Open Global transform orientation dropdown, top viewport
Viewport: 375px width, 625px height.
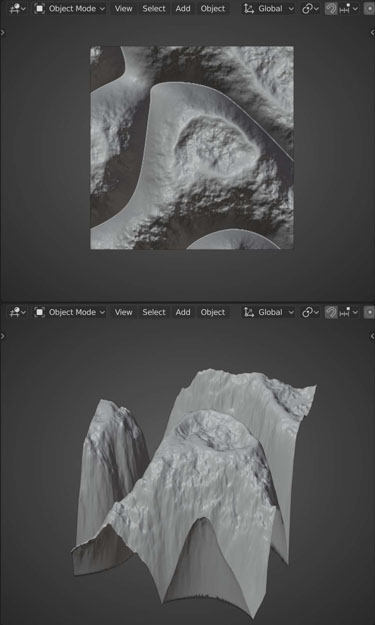coord(269,8)
